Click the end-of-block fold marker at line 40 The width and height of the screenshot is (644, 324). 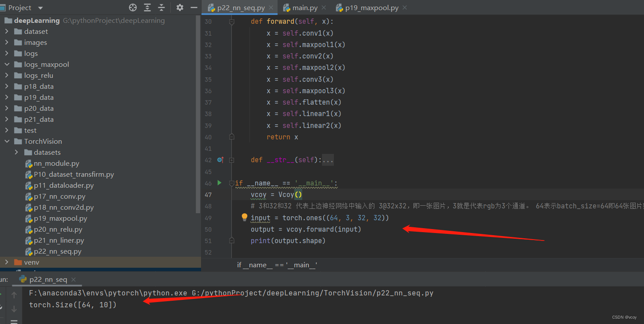[232, 137]
